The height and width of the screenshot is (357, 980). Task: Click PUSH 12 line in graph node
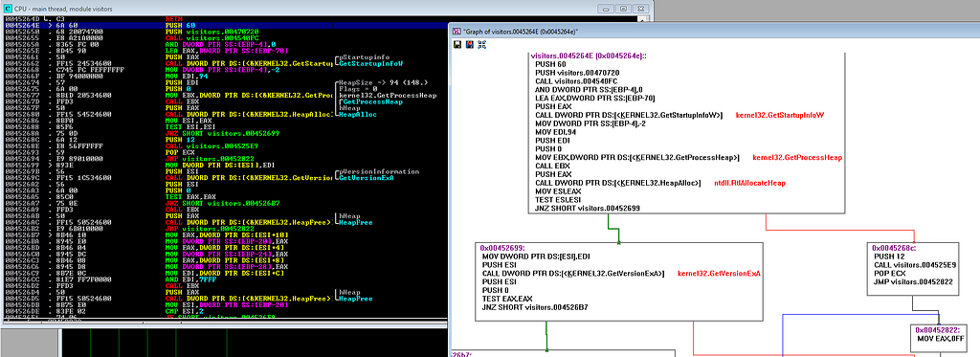pos(889,257)
